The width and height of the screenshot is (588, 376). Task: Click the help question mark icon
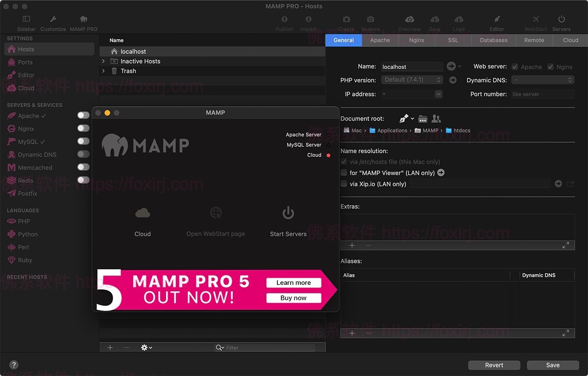[x=14, y=365]
